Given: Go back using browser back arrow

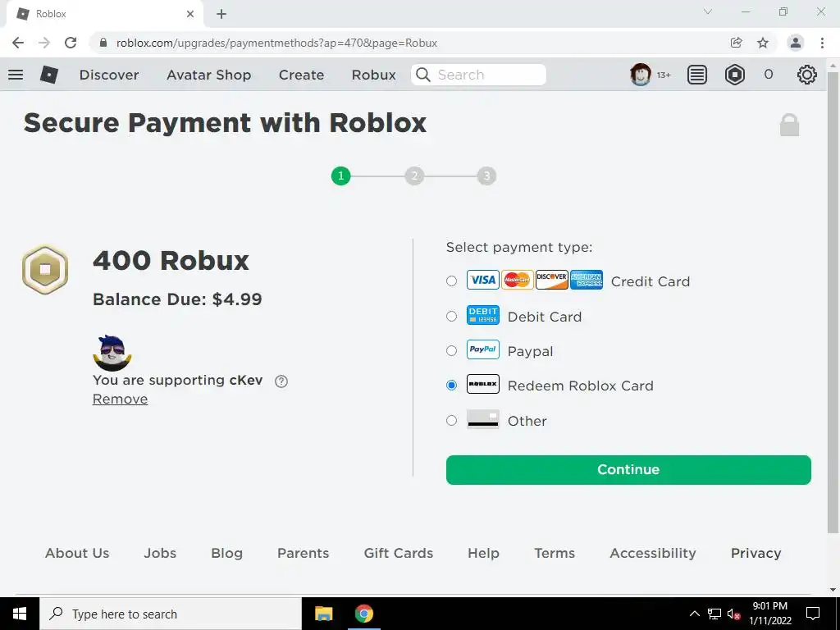Looking at the screenshot, I should click(18, 43).
